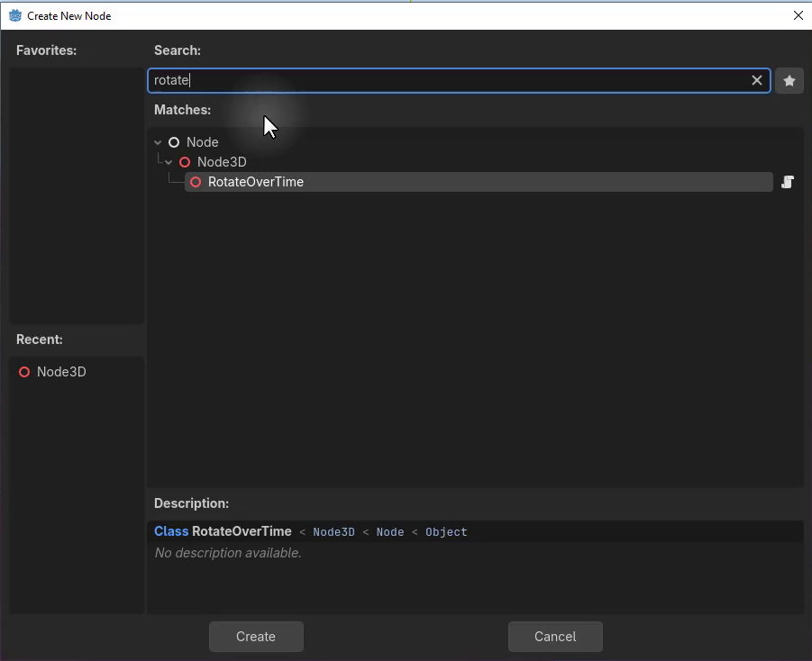Viewport: 812px width, 661px height.
Task: Close the Create New Node window
Action: [x=798, y=15]
